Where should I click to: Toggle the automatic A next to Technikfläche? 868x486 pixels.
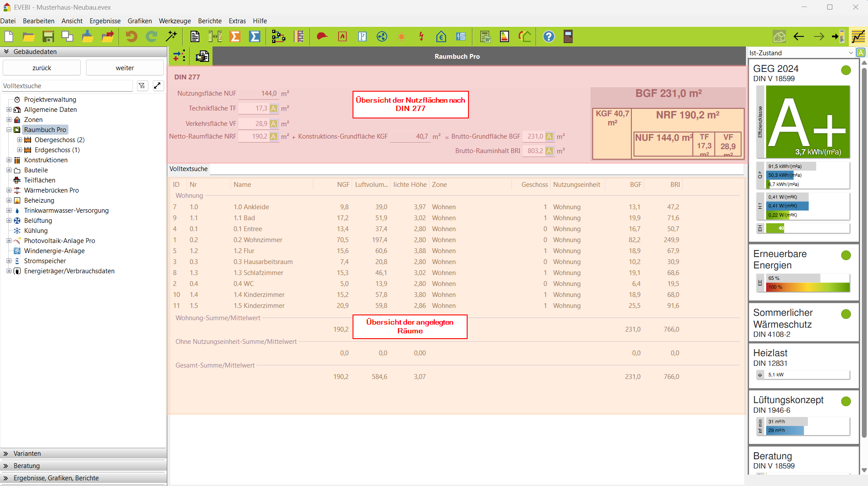274,108
